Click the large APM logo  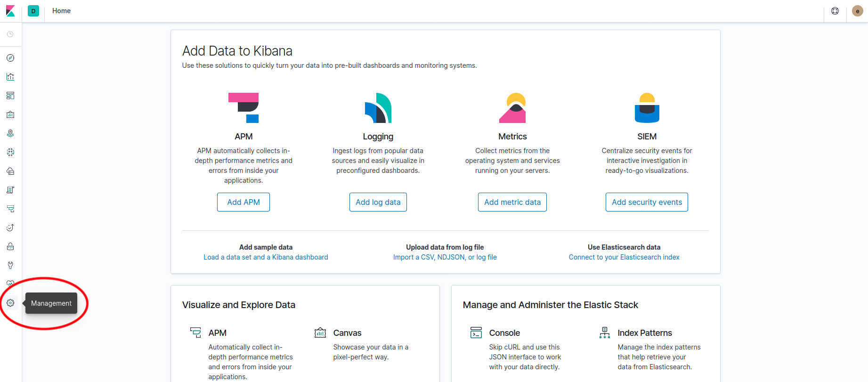point(243,108)
